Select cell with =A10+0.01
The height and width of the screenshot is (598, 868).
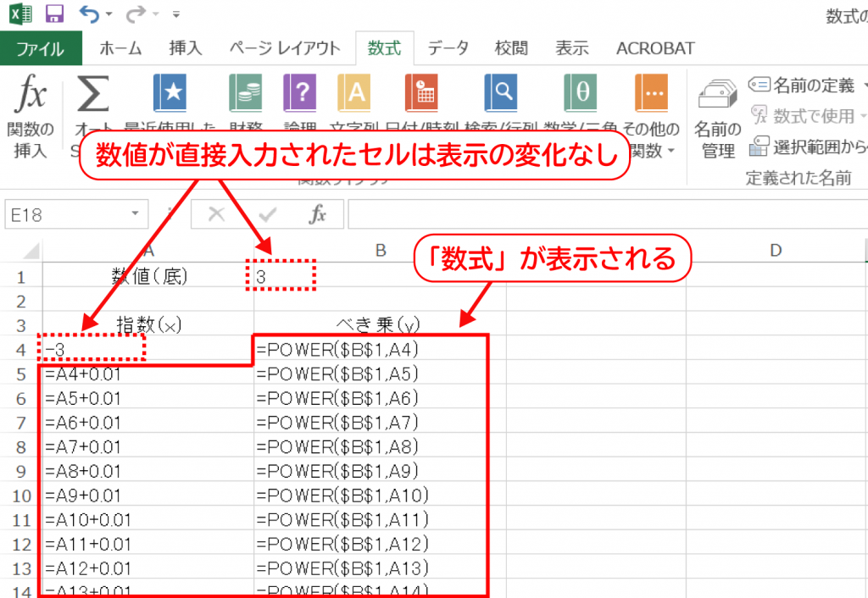[148, 520]
